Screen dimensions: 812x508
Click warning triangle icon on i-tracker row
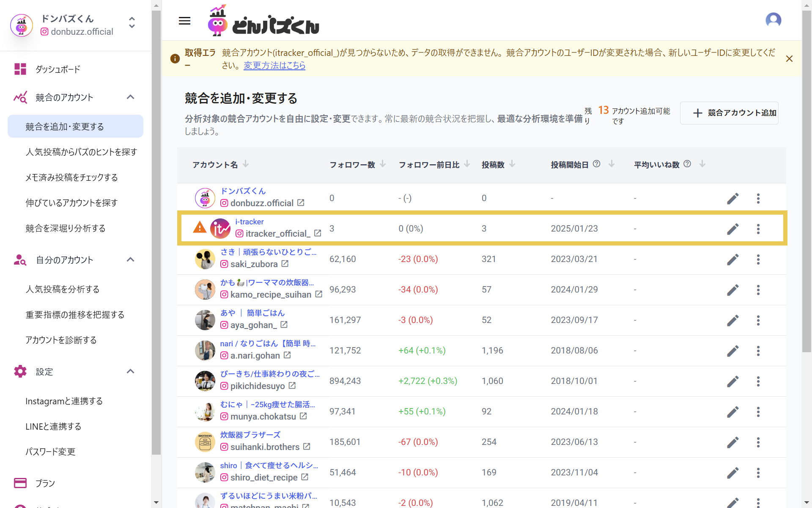[200, 228]
